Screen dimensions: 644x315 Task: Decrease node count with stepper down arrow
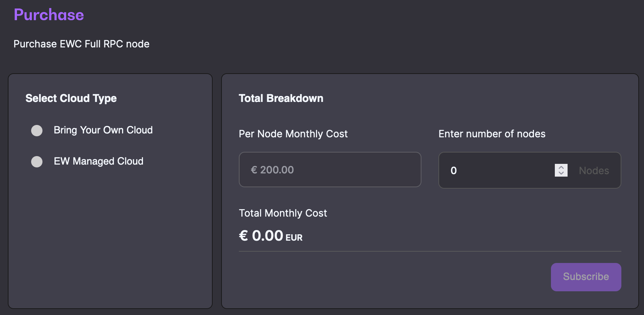561,173
